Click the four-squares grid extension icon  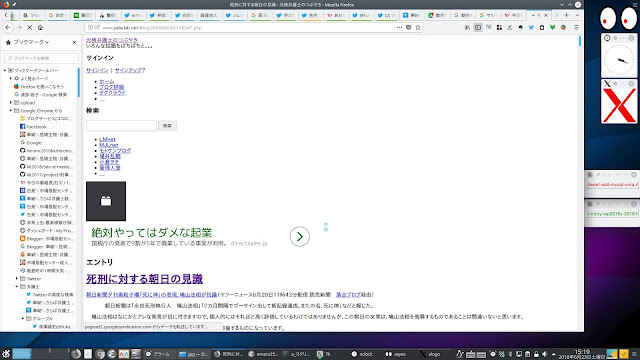[x=499, y=27]
